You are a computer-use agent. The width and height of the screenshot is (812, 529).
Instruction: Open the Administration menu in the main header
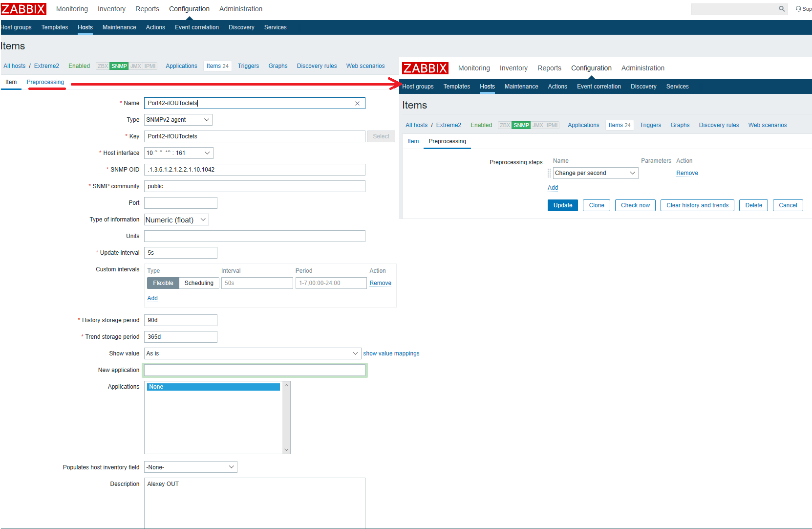pos(241,9)
